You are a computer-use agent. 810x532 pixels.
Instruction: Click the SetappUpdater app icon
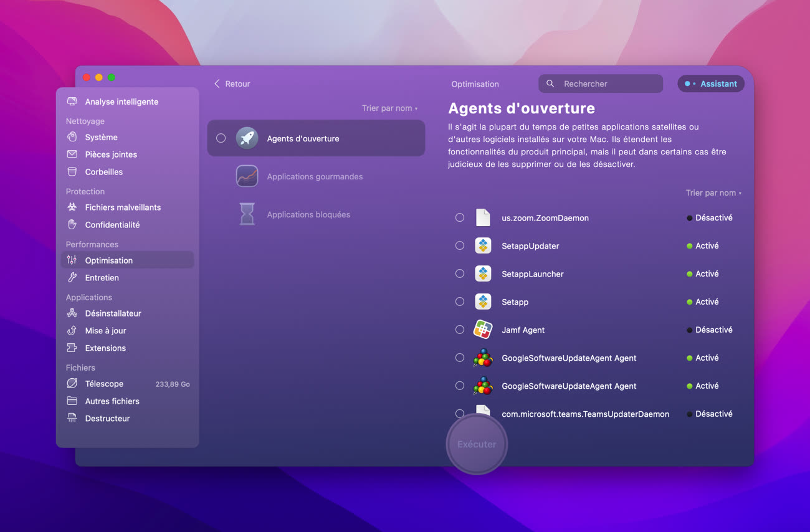pos(483,245)
